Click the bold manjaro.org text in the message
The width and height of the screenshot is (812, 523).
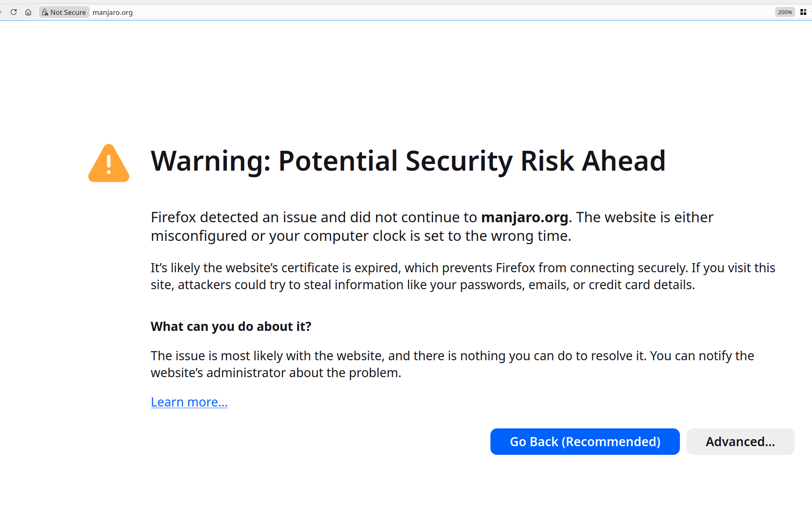click(524, 217)
